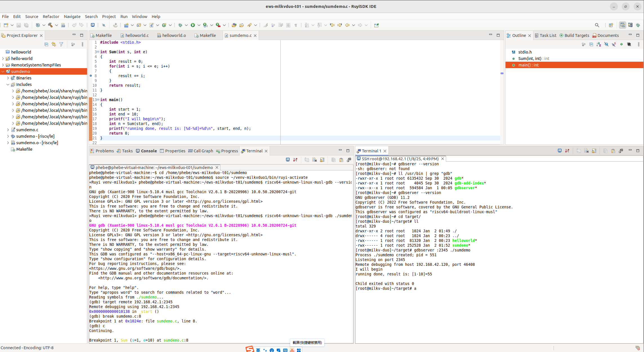Click the Search magnifier icon at toolbar's right
Screen dimensions: 644x352
597,25
